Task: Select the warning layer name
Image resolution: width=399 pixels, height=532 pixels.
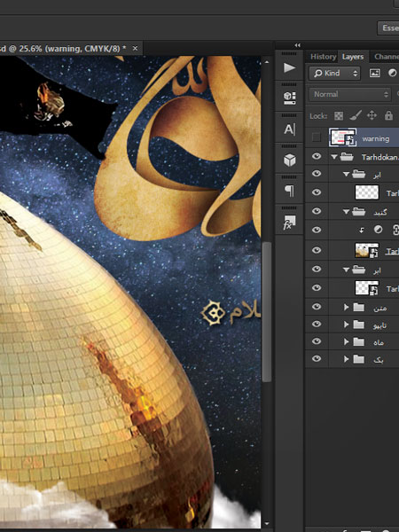Action: [x=376, y=138]
